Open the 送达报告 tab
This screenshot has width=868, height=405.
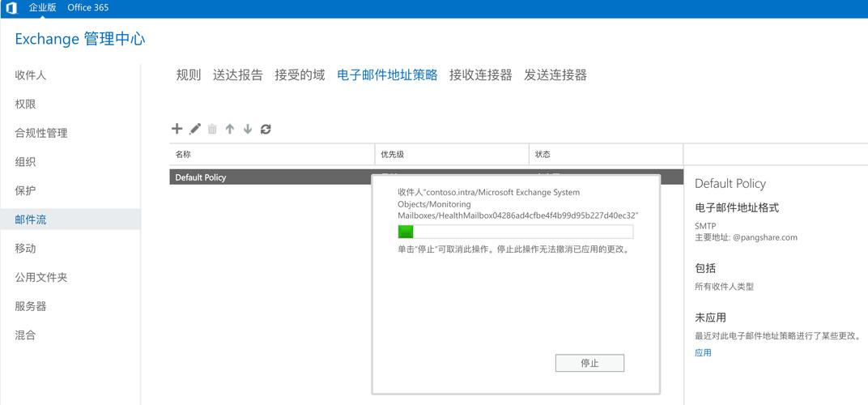(238, 75)
